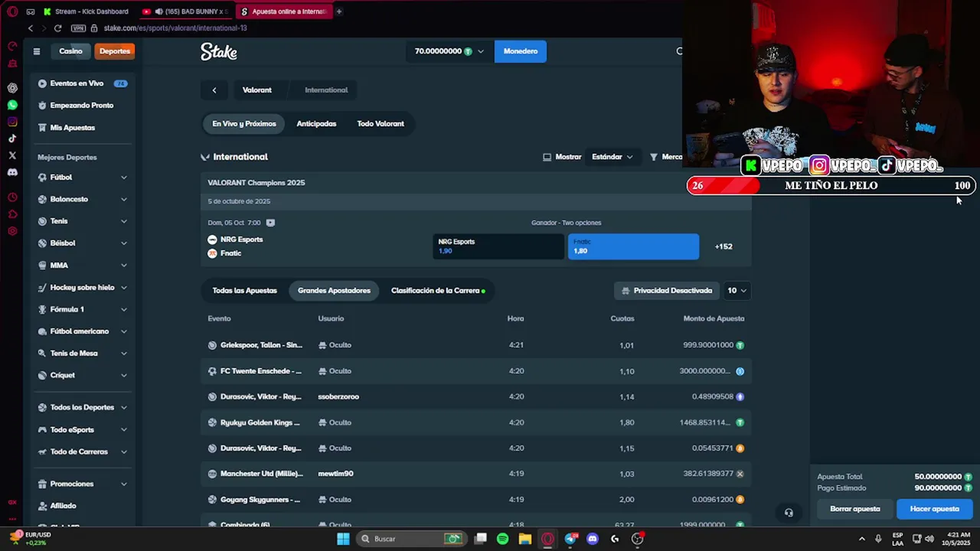This screenshot has width=980, height=551.
Task: Open the 10 rows-per-page dropdown
Action: click(x=737, y=291)
